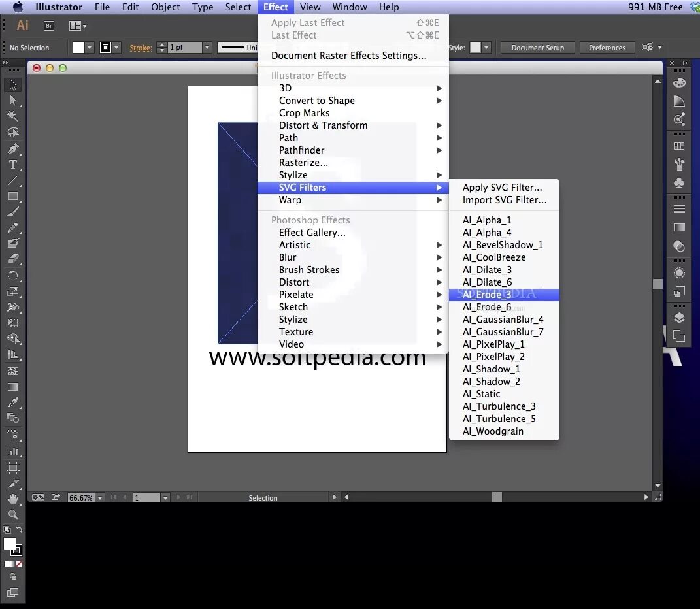This screenshot has width=700, height=609.
Task: Select the Eyedropper tool
Action: click(x=13, y=403)
